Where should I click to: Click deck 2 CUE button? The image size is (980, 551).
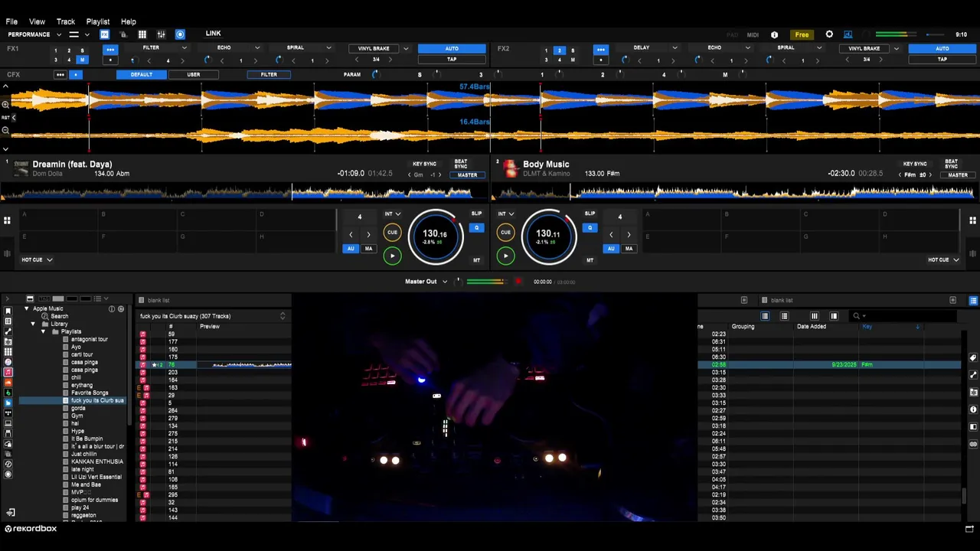pos(505,233)
